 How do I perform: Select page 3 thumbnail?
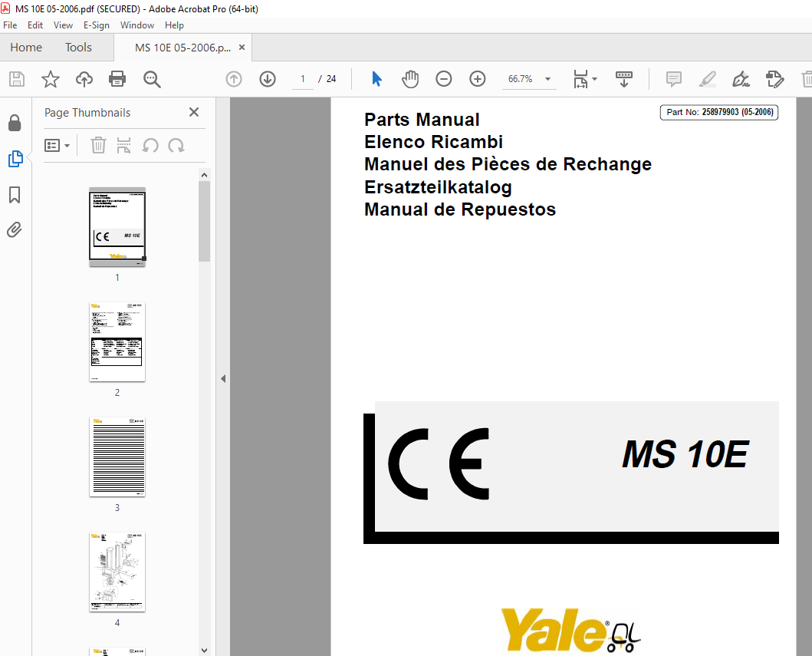117,457
